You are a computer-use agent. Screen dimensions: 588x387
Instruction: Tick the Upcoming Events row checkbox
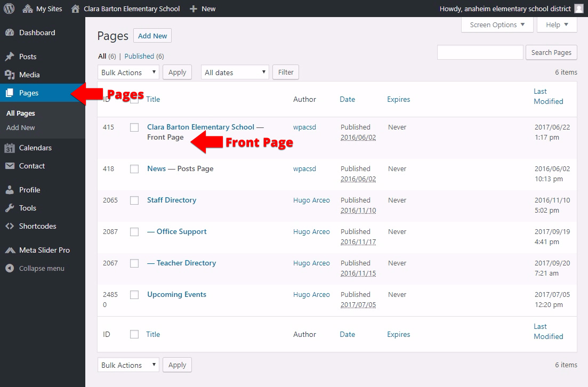(x=134, y=295)
